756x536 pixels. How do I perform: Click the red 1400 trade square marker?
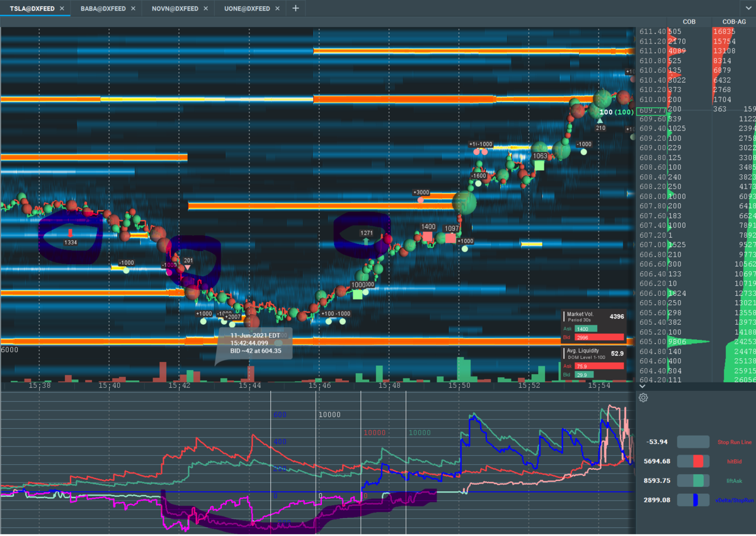coord(428,236)
